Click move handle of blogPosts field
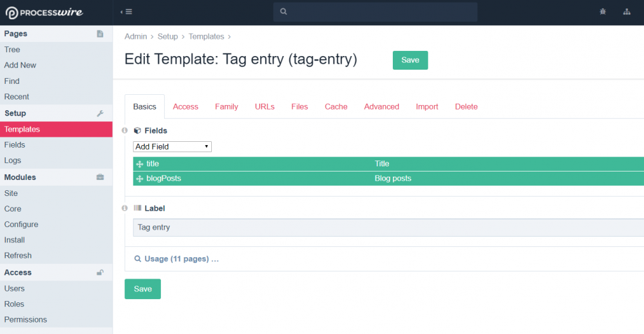This screenshot has width=644, height=334. 140,179
